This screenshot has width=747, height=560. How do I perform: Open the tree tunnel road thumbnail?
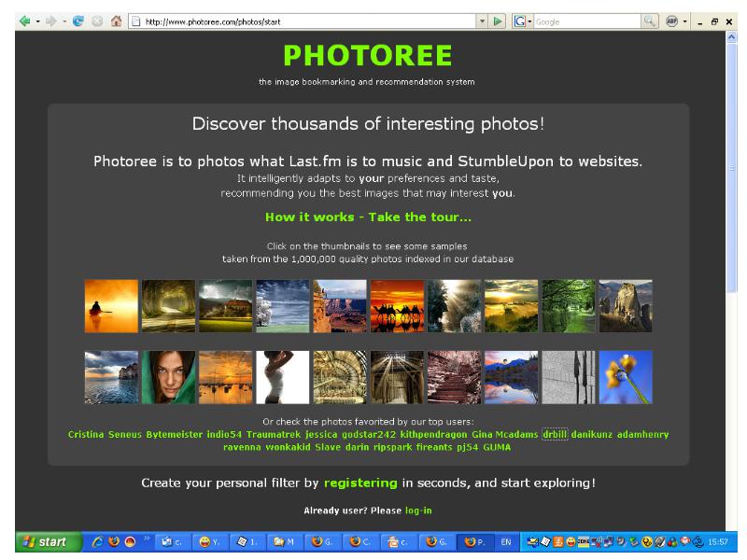(x=168, y=306)
